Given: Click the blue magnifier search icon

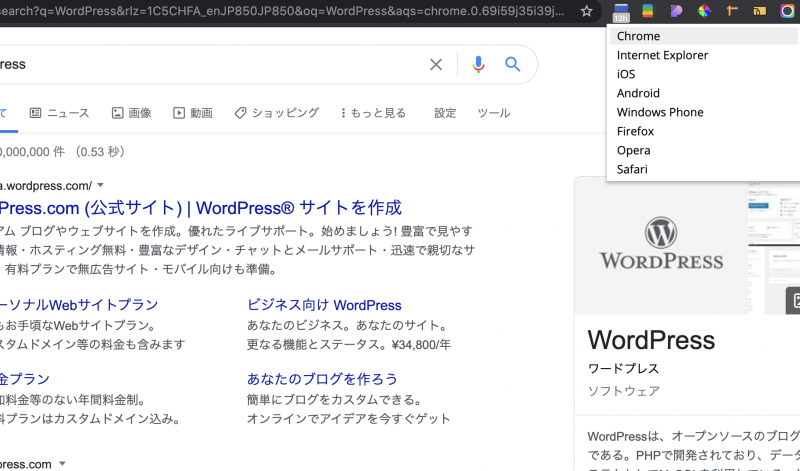Looking at the screenshot, I should coord(513,64).
